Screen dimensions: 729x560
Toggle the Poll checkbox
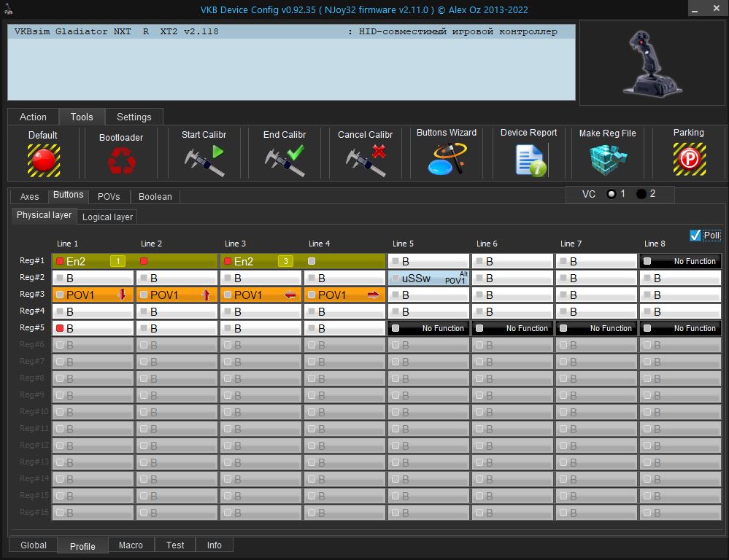pyautogui.click(x=695, y=235)
